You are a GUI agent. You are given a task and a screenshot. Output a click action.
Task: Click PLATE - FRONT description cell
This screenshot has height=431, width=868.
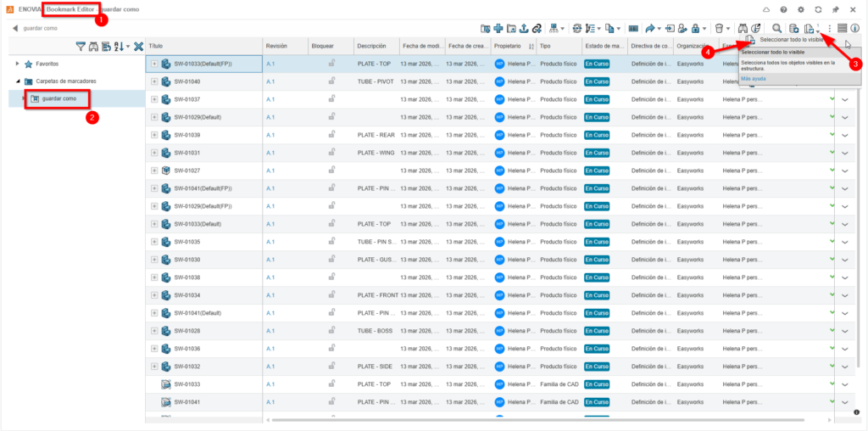coord(377,294)
